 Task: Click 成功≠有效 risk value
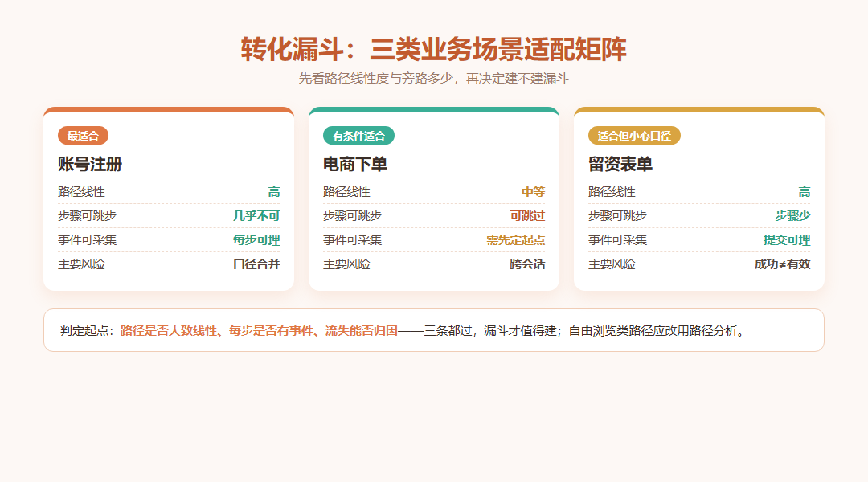782,264
